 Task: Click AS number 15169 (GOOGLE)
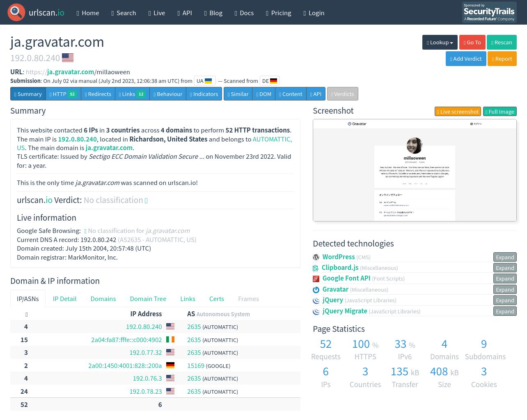click(x=196, y=365)
